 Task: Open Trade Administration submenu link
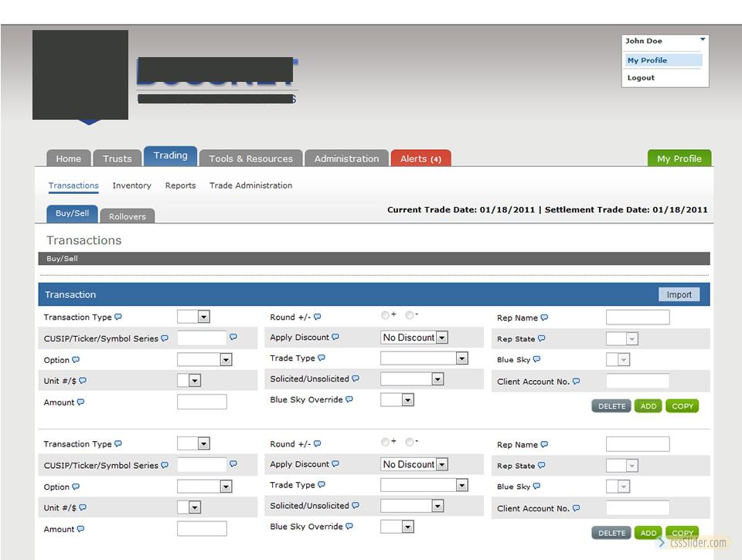[250, 185]
